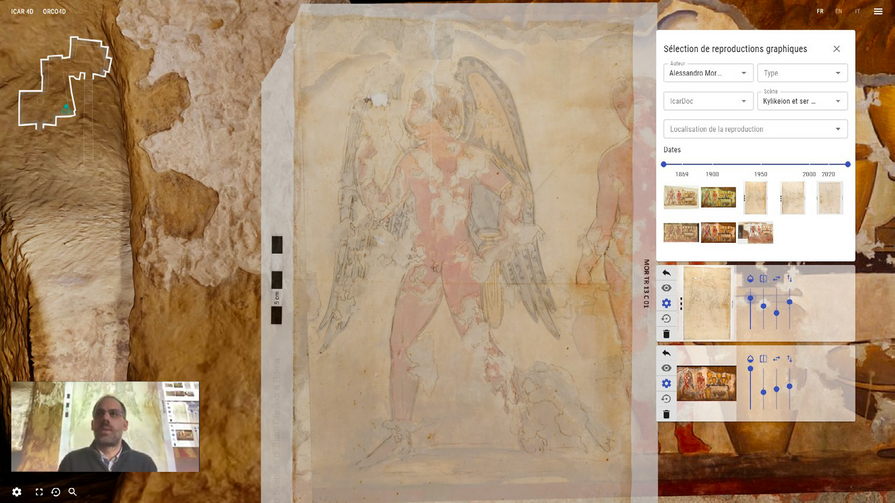Click the right handle of the Dates slider
This screenshot has width=895, height=503.
(848, 164)
